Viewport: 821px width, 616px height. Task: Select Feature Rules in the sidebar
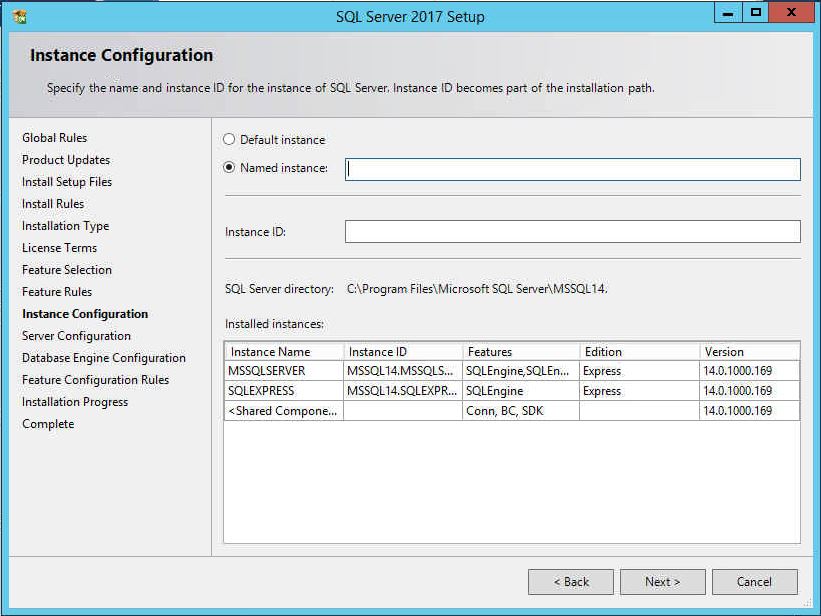coord(57,292)
